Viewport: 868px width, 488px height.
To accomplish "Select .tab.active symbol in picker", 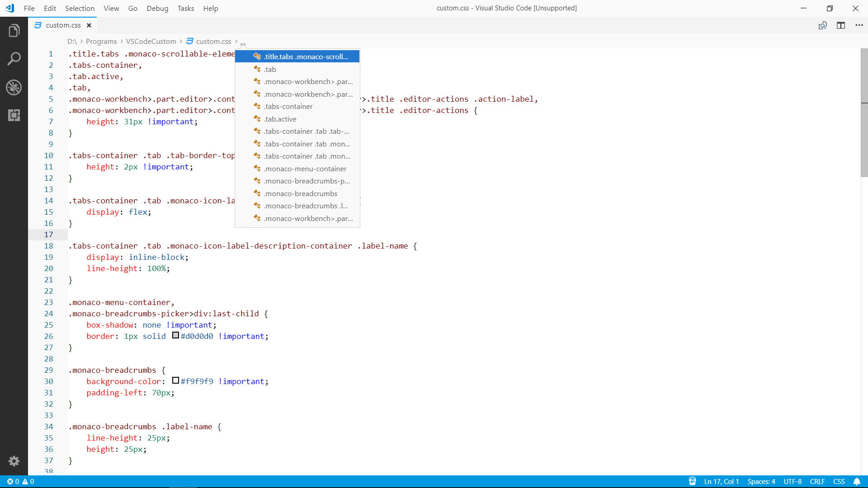I will pos(297,119).
